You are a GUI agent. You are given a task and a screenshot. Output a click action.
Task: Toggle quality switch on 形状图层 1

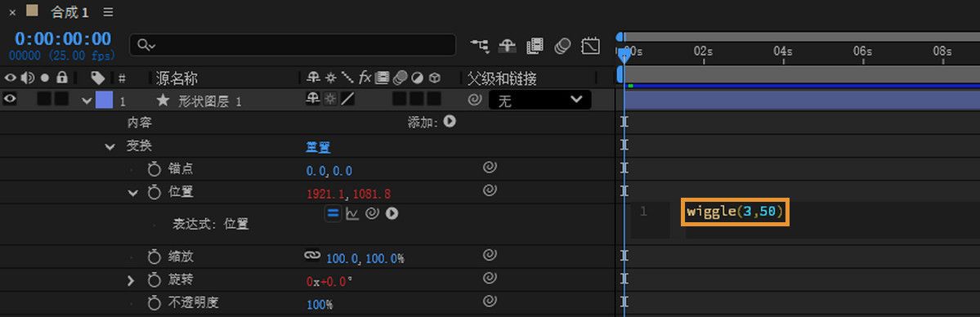coord(347,100)
